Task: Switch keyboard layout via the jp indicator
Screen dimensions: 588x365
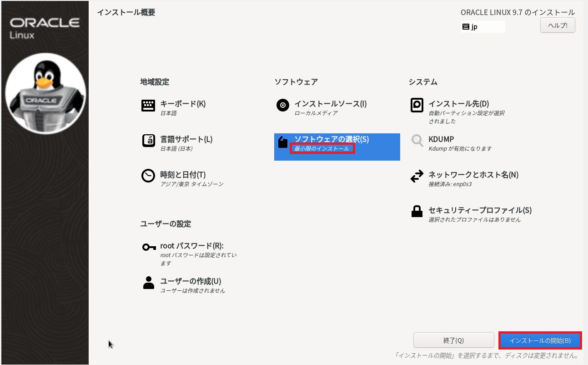Action: click(x=482, y=27)
